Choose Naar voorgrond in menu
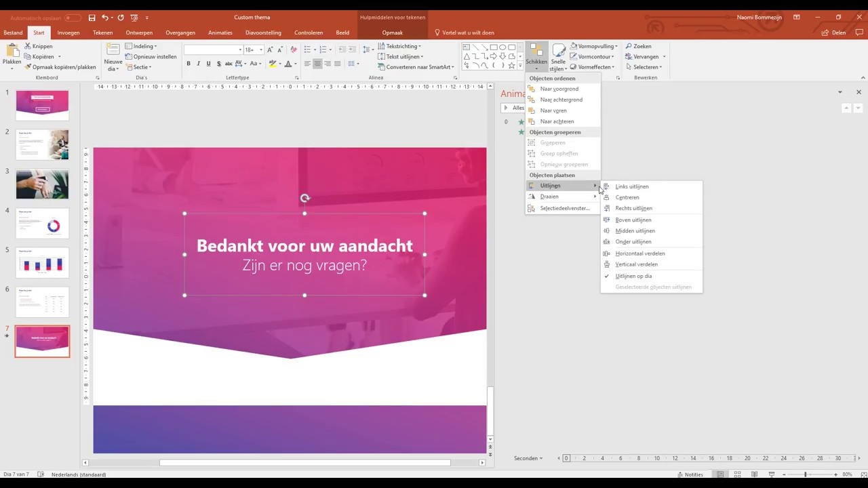 (x=559, y=89)
